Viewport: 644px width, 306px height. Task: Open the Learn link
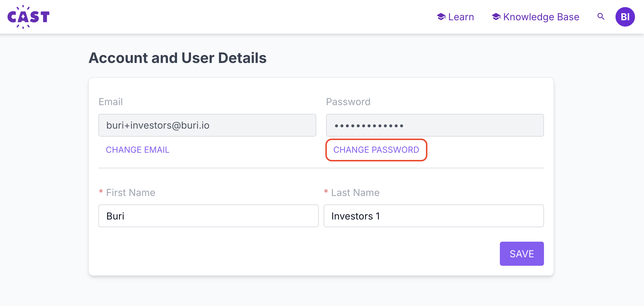tap(461, 17)
